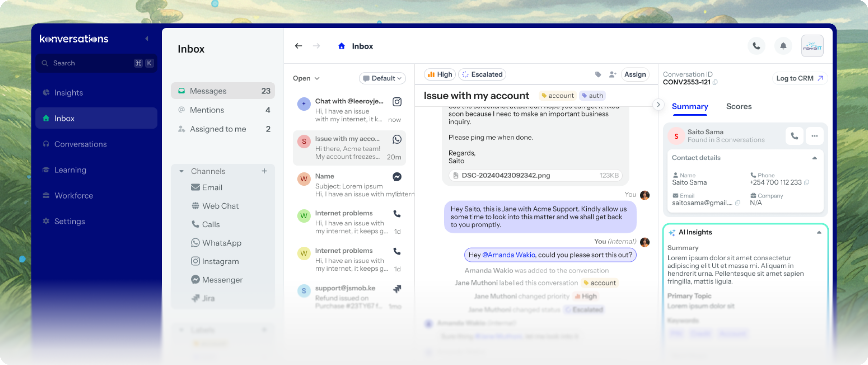Open more options for Saito Sama contact
The width and height of the screenshot is (868, 365).
click(x=814, y=136)
